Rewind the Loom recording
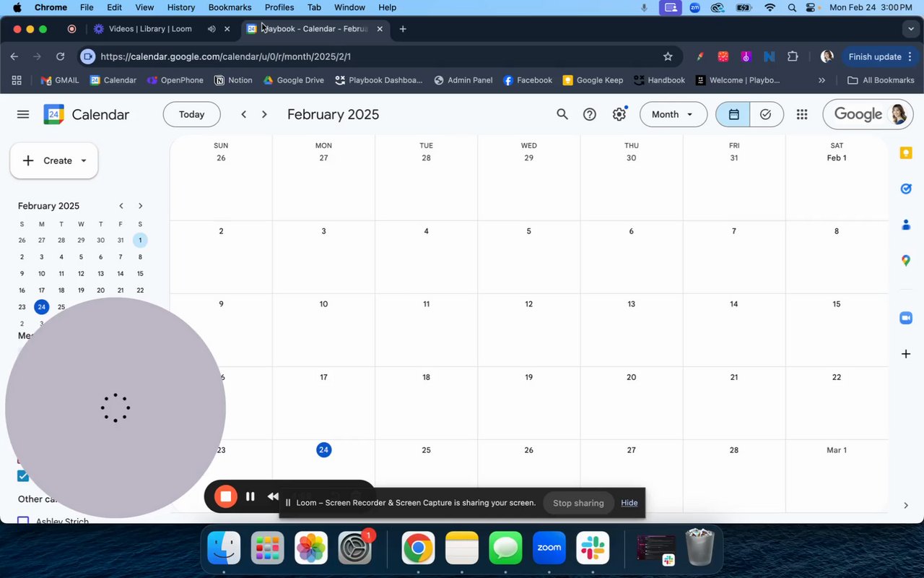Screen dimensions: 924x578 coord(273,496)
